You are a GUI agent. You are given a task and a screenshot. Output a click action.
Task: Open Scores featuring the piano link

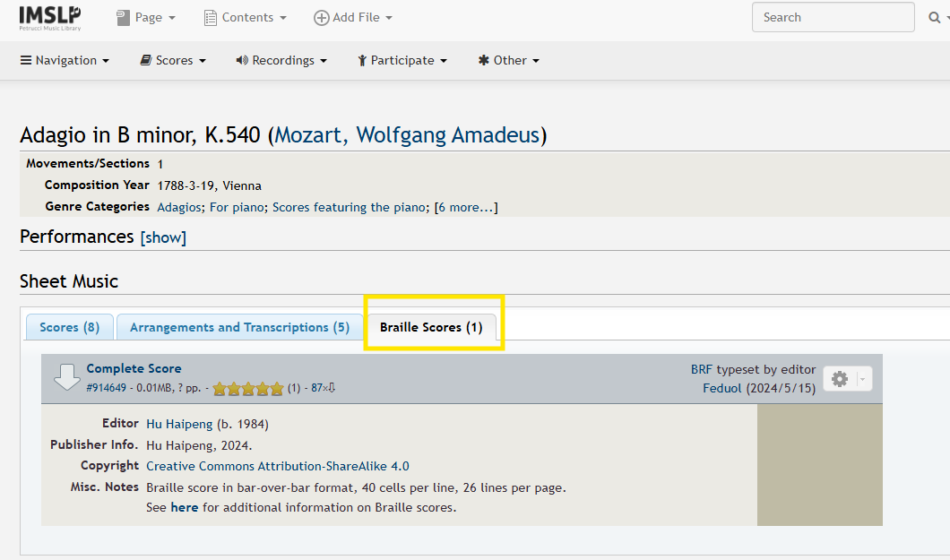pyautogui.click(x=349, y=207)
